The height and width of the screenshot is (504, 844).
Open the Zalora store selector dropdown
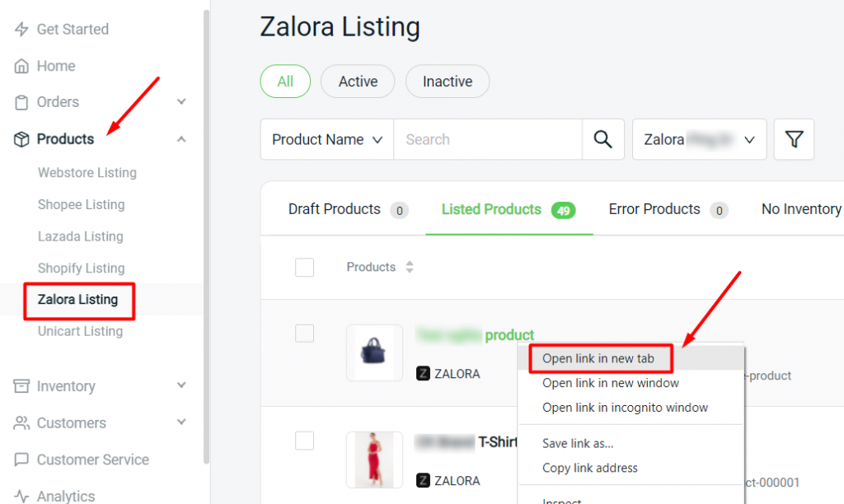699,139
